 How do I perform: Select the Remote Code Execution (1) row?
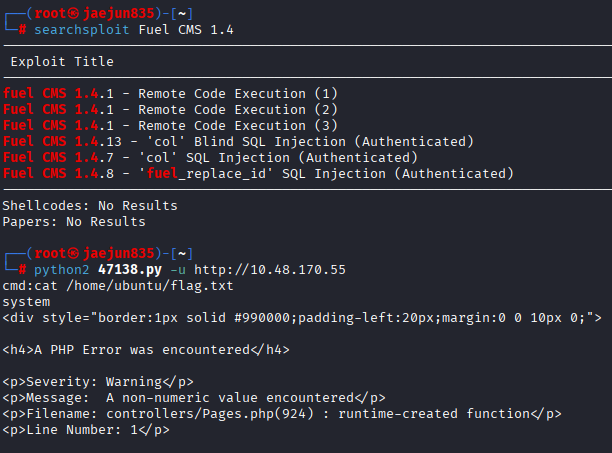[x=170, y=94]
